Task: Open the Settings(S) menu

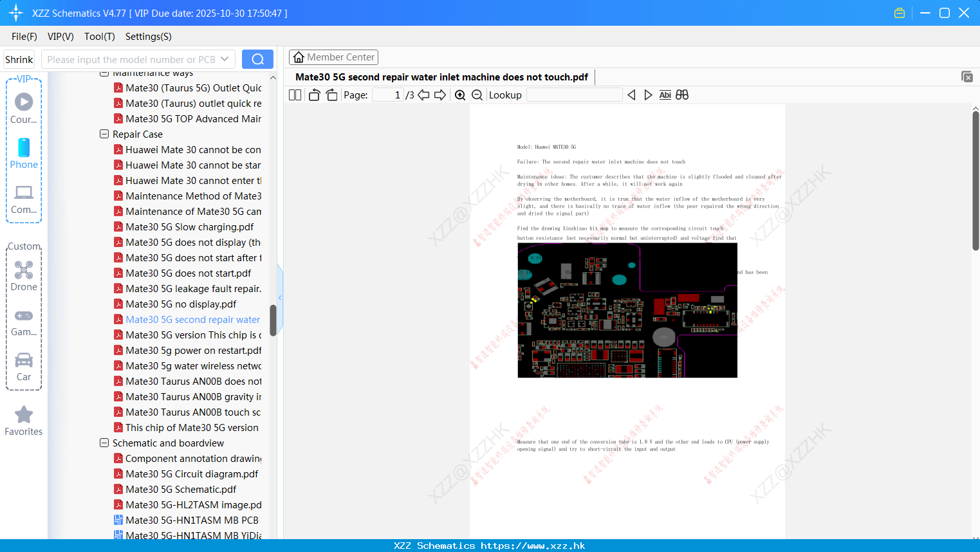Action: coord(149,37)
